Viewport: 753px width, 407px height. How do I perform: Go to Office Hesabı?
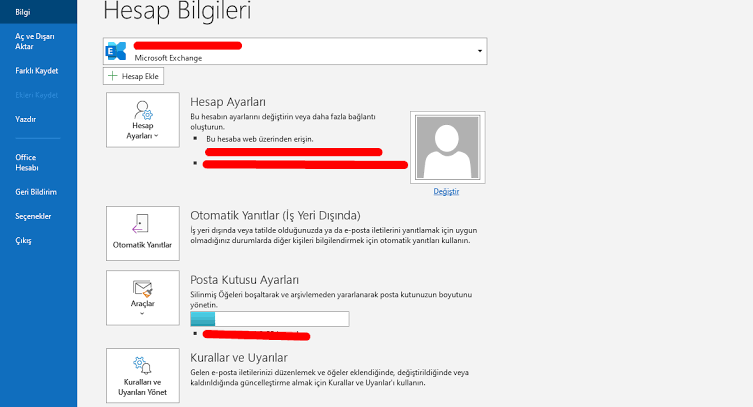(x=27, y=162)
